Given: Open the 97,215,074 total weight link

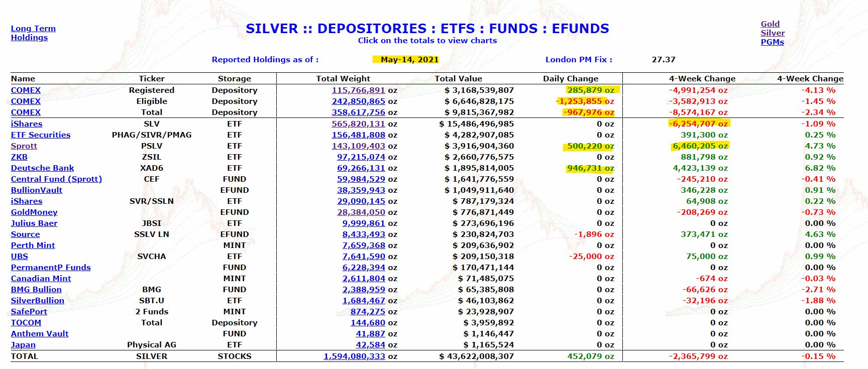Looking at the screenshot, I should pyautogui.click(x=361, y=157).
